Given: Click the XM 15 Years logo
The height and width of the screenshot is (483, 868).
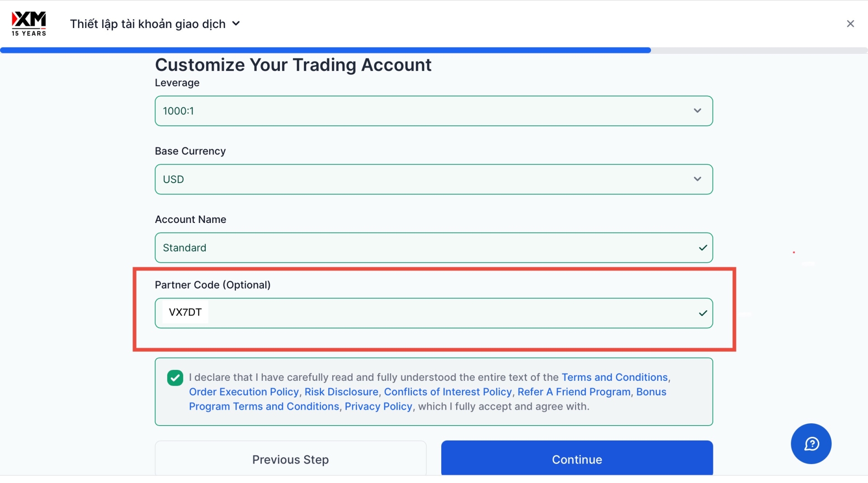Looking at the screenshot, I should point(29,24).
